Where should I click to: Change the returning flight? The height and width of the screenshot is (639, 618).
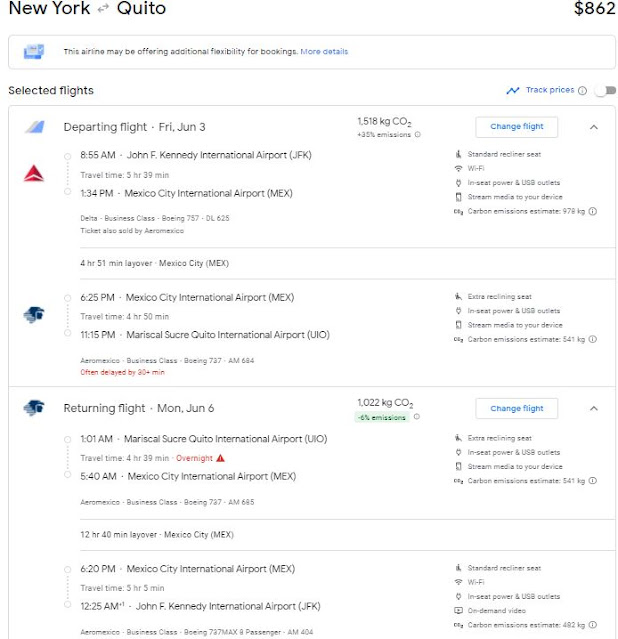tap(517, 408)
